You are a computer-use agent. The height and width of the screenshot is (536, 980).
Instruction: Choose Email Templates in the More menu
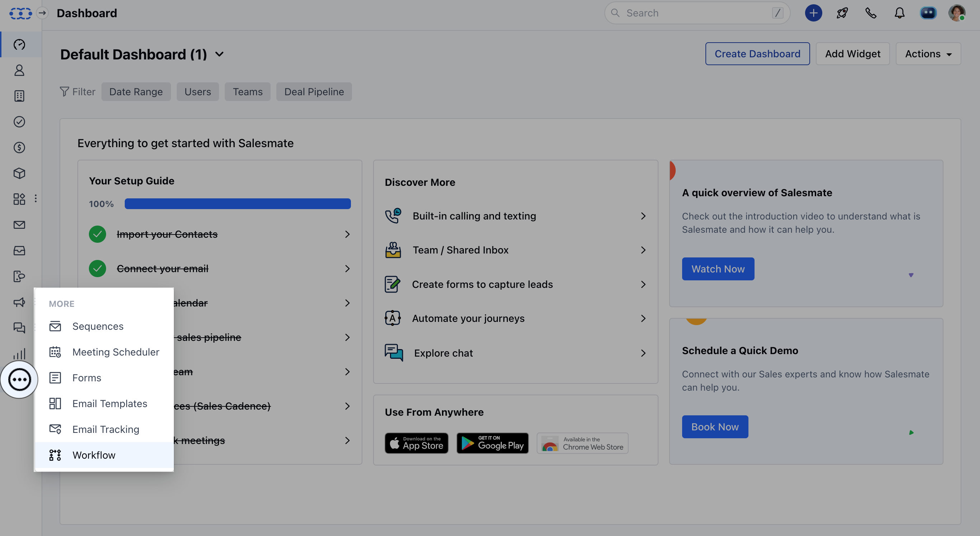click(110, 403)
